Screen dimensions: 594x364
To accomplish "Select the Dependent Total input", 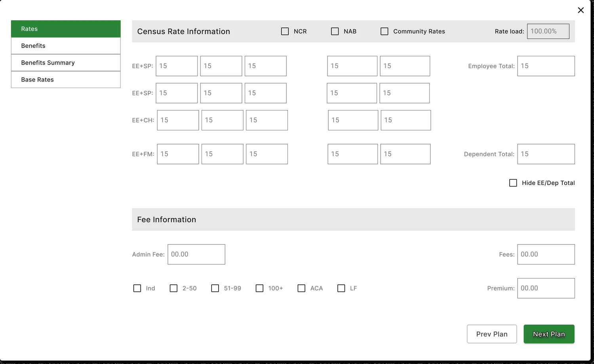I will click(546, 154).
